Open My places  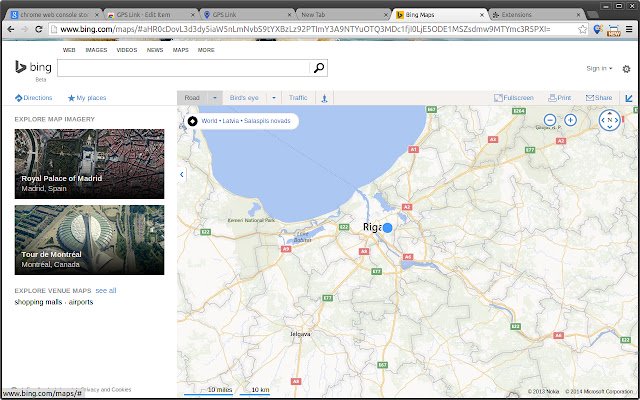pyautogui.click(x=87, y=98)
